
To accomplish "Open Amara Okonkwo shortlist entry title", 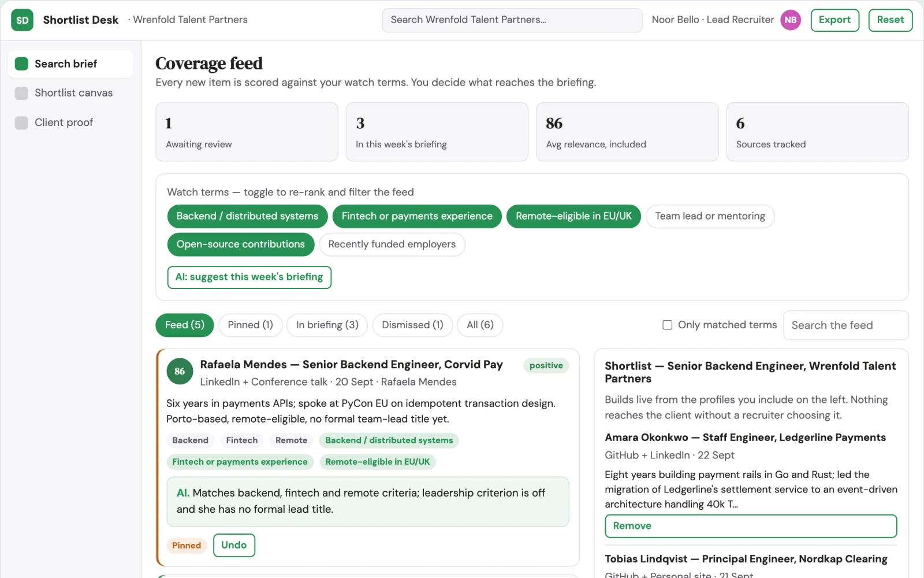I will [x=745, y=438].
